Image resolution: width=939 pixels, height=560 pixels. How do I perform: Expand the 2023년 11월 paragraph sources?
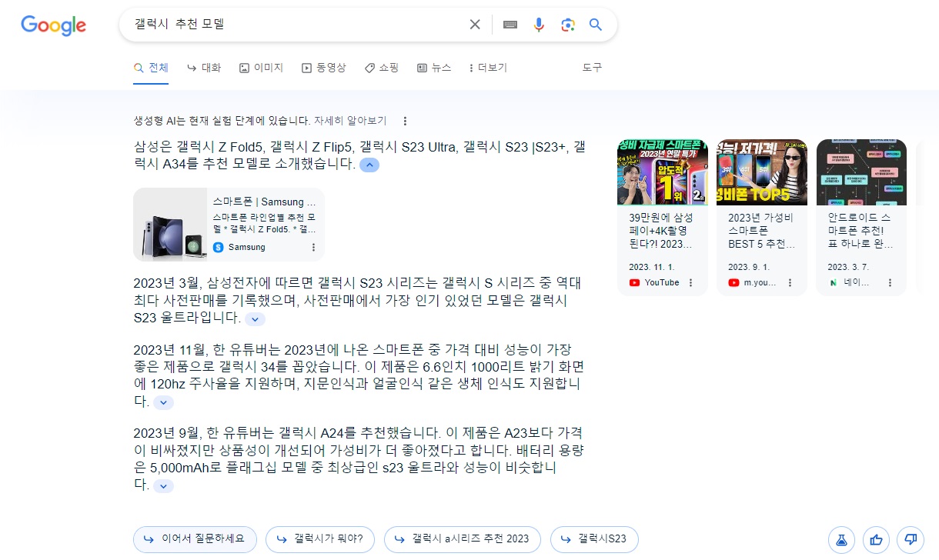tap(163, 402)
